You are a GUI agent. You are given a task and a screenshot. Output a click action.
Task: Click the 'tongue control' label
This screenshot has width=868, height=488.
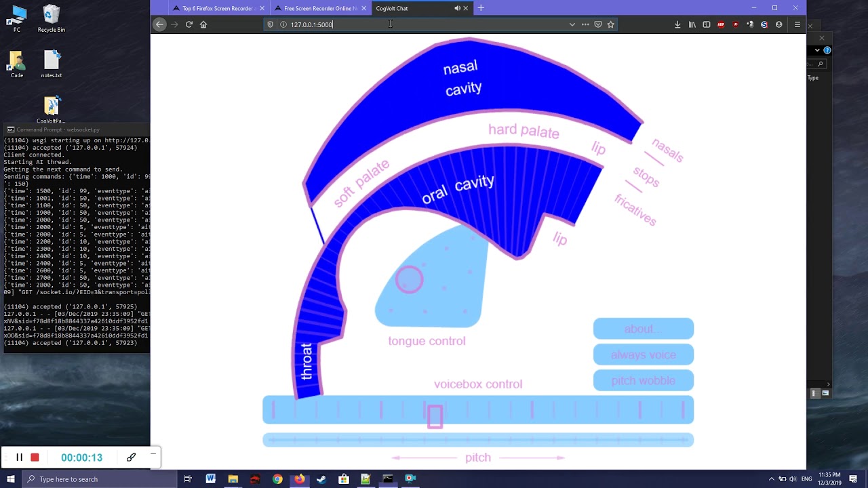427,341
